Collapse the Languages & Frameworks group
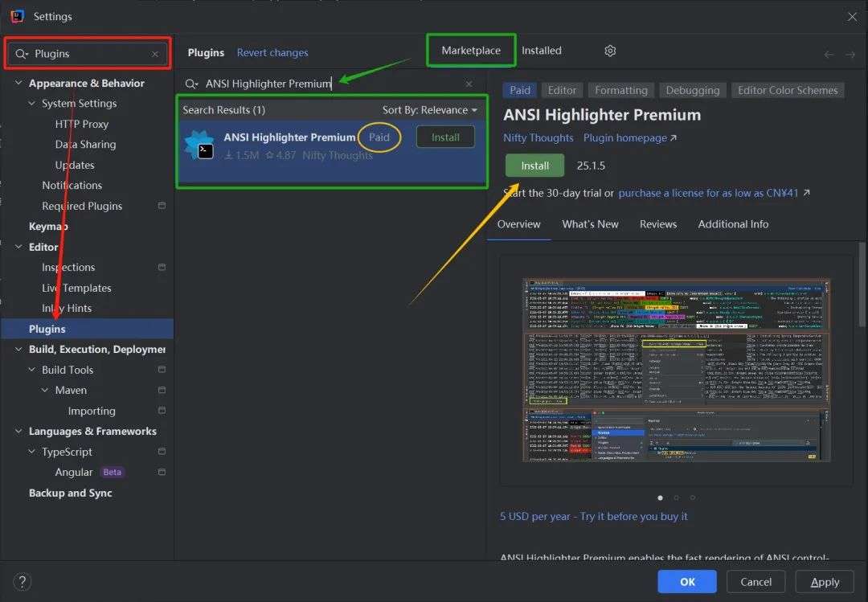 click(18, 431)
